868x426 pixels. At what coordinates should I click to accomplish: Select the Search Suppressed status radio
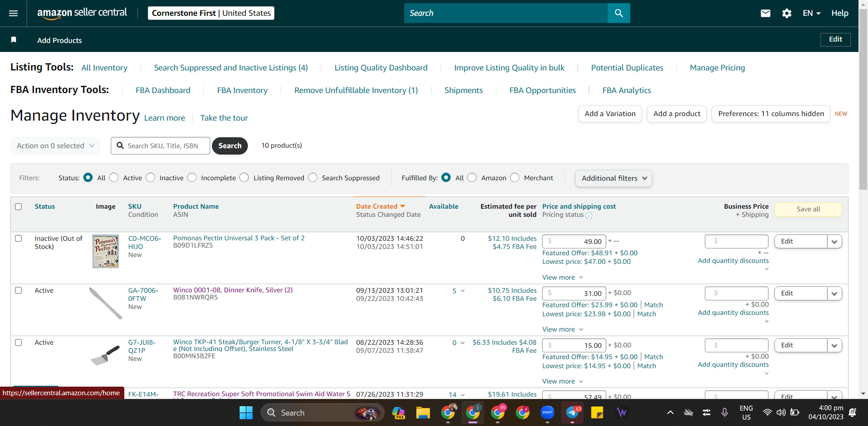tap(313, 178)
